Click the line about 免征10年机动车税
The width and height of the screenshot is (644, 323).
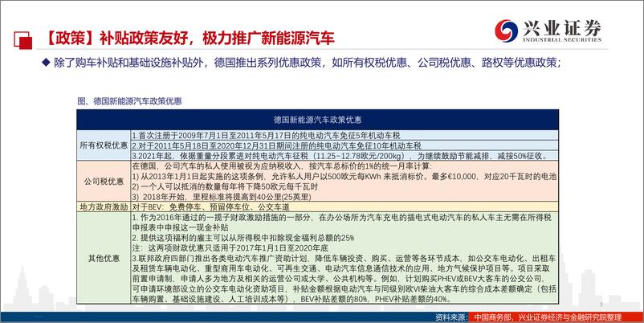pos(277,145)
